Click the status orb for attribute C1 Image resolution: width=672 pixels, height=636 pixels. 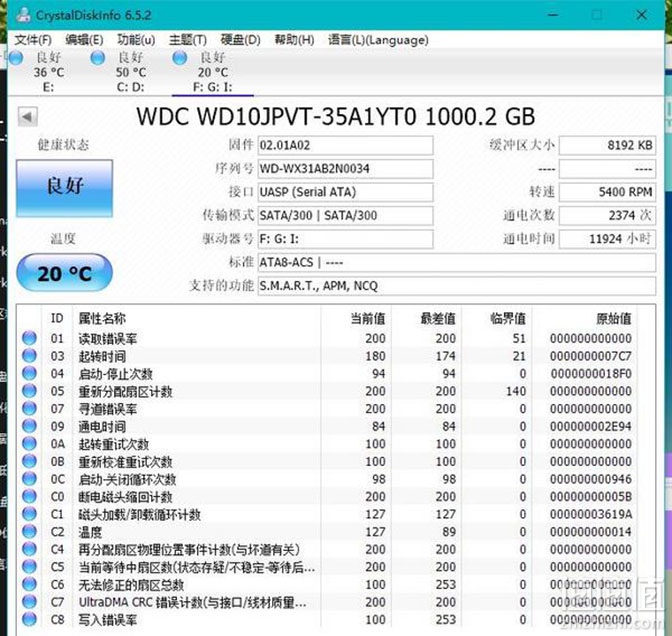pos(29,514)
